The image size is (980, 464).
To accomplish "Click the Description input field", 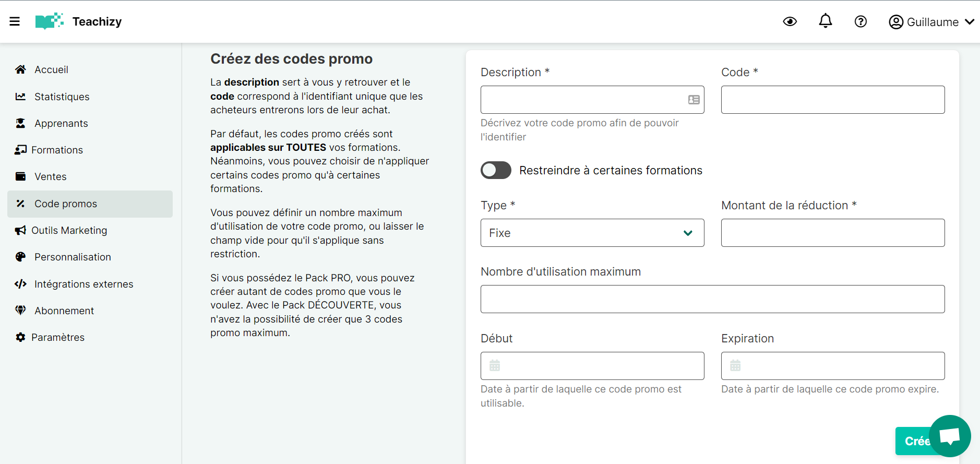I will click(x=584, y=100).
